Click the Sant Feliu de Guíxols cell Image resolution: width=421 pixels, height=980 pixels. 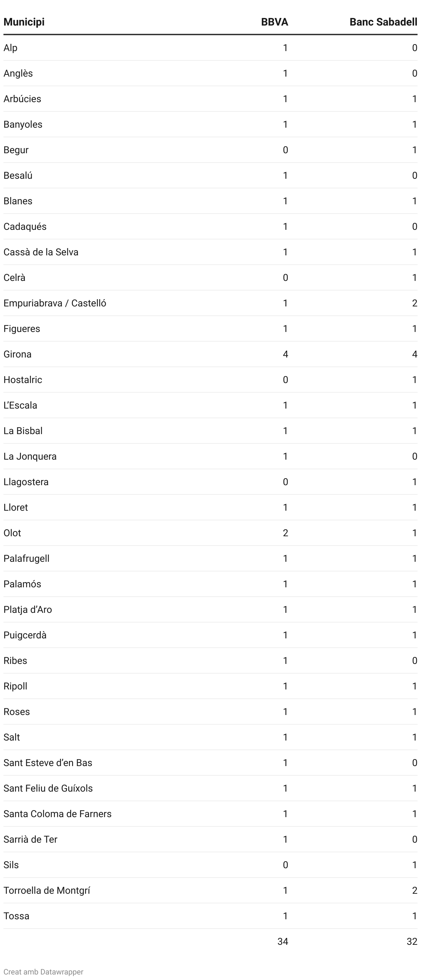point(48,788)
